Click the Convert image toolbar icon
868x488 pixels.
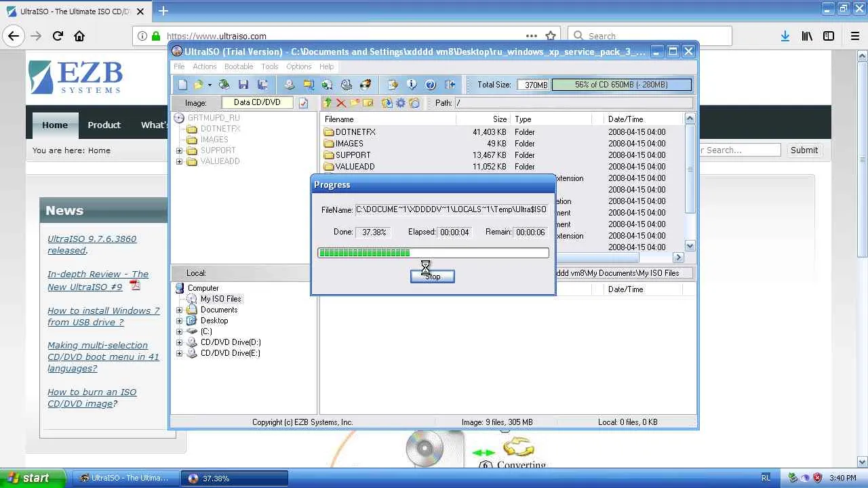click(x=328, y=85)
